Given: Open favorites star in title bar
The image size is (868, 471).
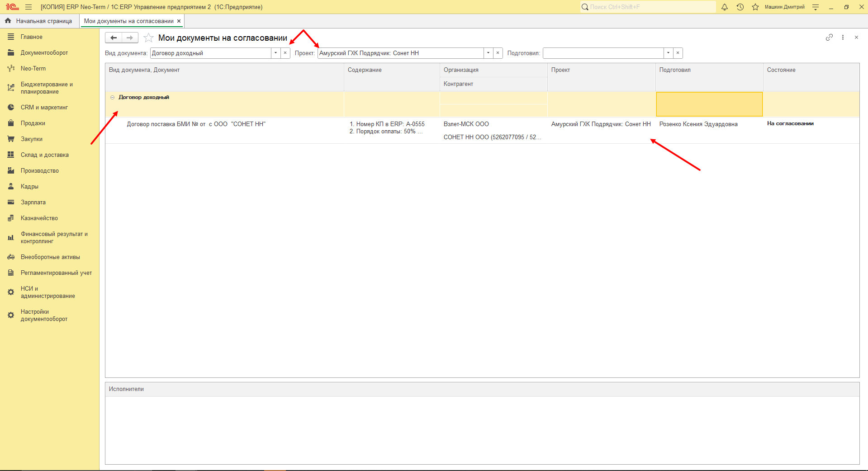Looking at the screenshot, I should coord(755,7).
